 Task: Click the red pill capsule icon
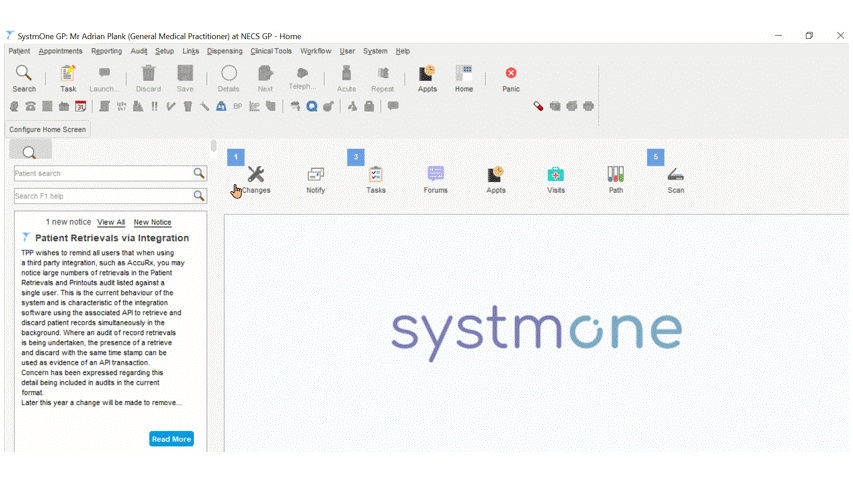click(538, 106)
